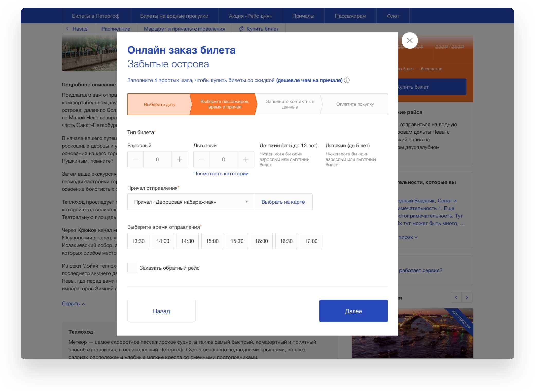Show previous item in the carousel
Screen dimensions: 535x392
point(456,297)
